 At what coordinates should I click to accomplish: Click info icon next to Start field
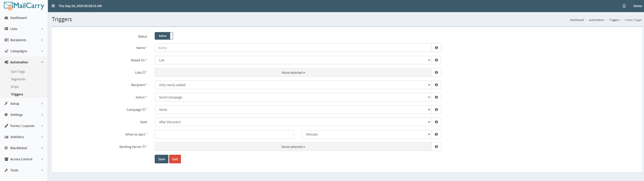[x=436, y=122]
